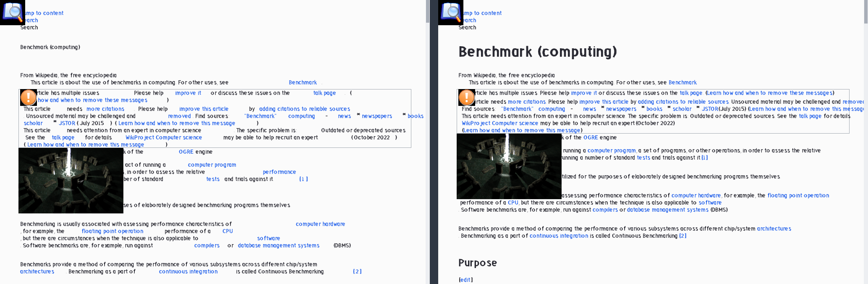This screenshot has width=868, height=284.
Task: Open the OGRE engine screenshot in left pane
Action: [71, 181]
